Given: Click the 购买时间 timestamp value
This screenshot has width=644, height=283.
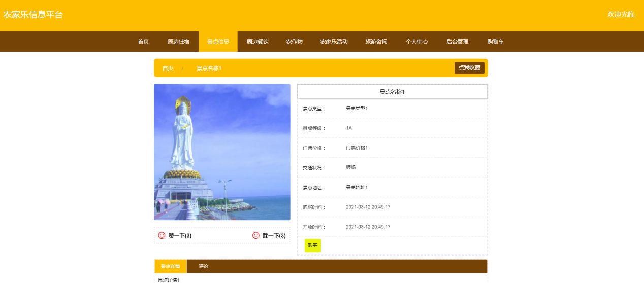Looking at the screenshot, I should click(368, 207).
